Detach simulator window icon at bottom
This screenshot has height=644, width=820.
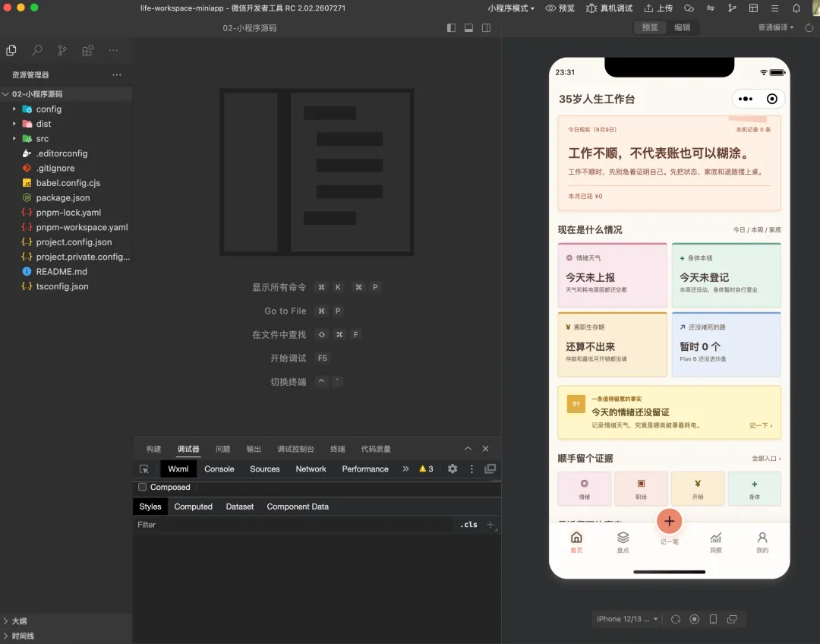[x=732, y=620]
